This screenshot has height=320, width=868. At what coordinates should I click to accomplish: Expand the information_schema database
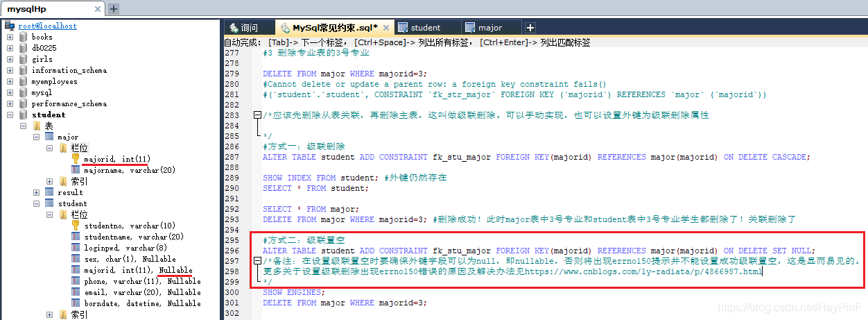tap(10, 70)
